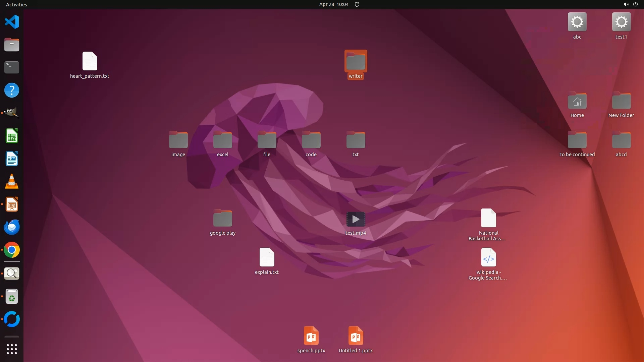Open LibreOffice Impress from dock
644x362 pixels.
[x=12, y=204]
